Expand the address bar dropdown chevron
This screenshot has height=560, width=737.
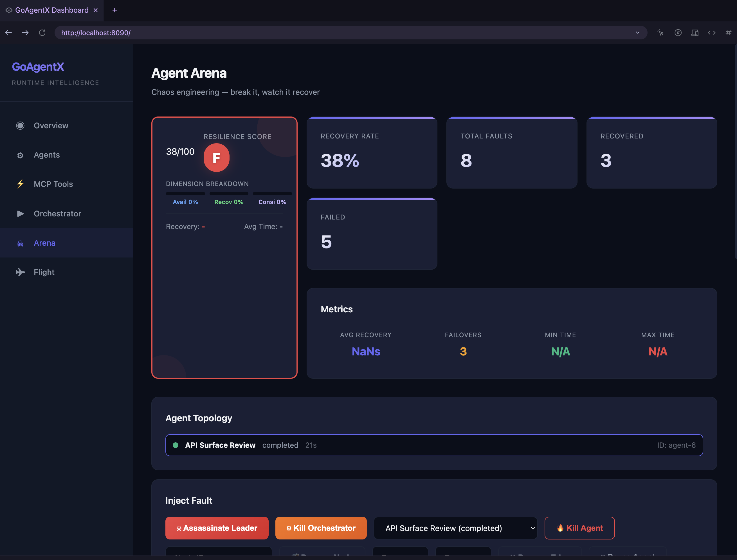[x=638, y=33]
